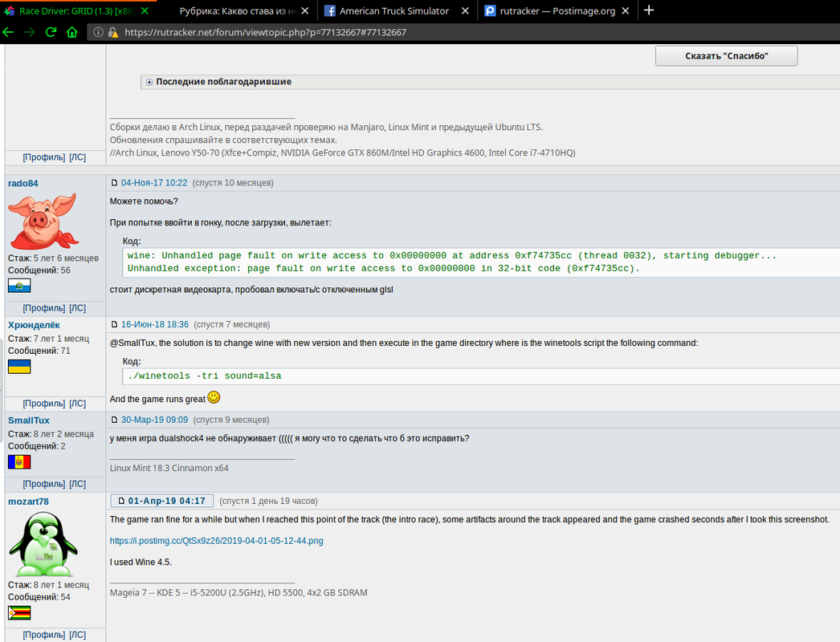The width and height of the screenshot is (840, 642).
Task: Click the 'Можете помочь?' text
Action: click(144, 201)
